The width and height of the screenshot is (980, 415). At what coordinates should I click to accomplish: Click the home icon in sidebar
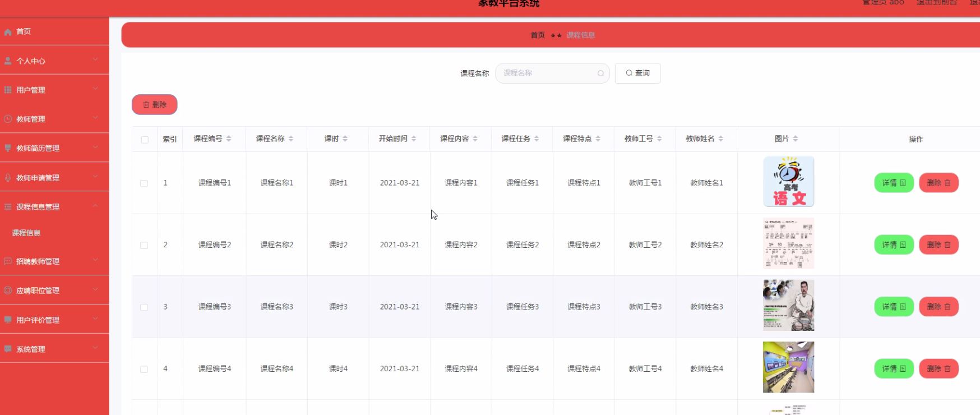point(8,32)
